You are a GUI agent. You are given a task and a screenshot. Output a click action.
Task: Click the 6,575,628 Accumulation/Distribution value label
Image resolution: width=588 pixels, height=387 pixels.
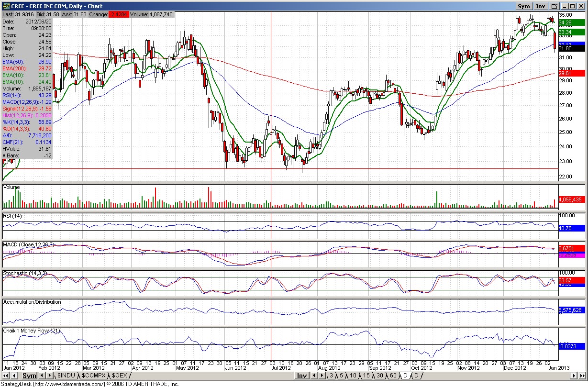pyautogui.click(x=572, y=310)
